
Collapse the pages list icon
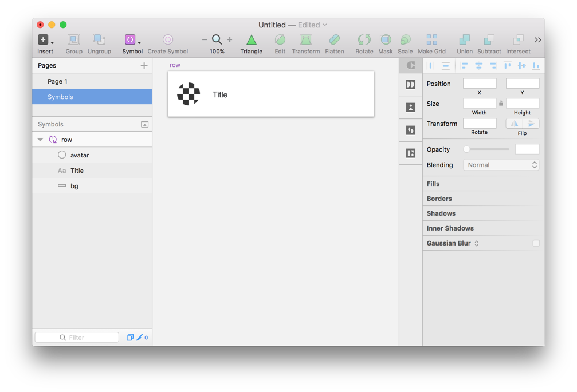[144, 124]
